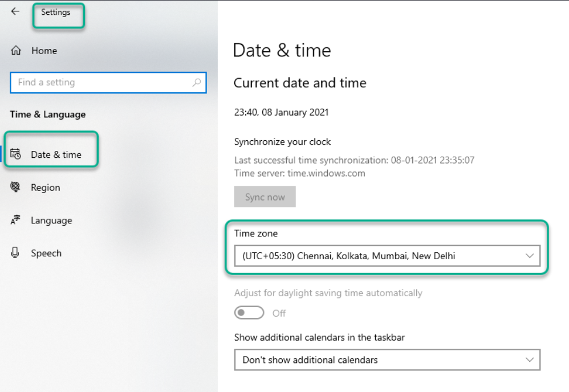569x392 pixels.
Task: Click the Region globe icon
Action: [x=15, y=187]
